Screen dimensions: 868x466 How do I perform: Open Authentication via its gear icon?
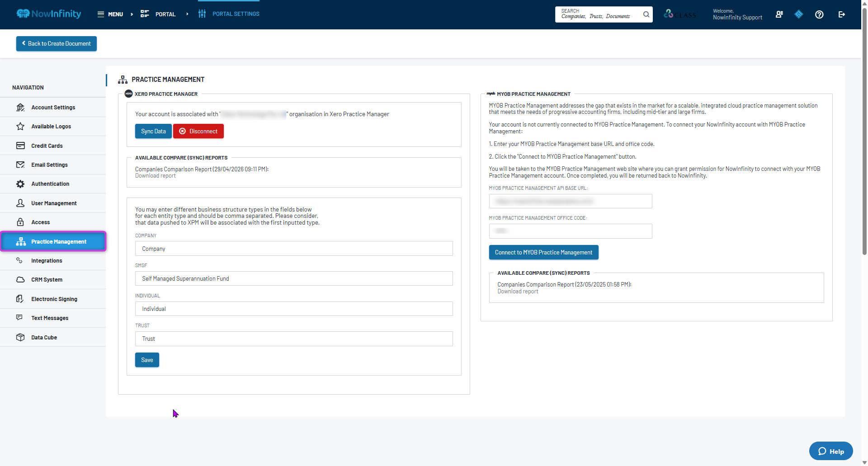coord(20,184)
